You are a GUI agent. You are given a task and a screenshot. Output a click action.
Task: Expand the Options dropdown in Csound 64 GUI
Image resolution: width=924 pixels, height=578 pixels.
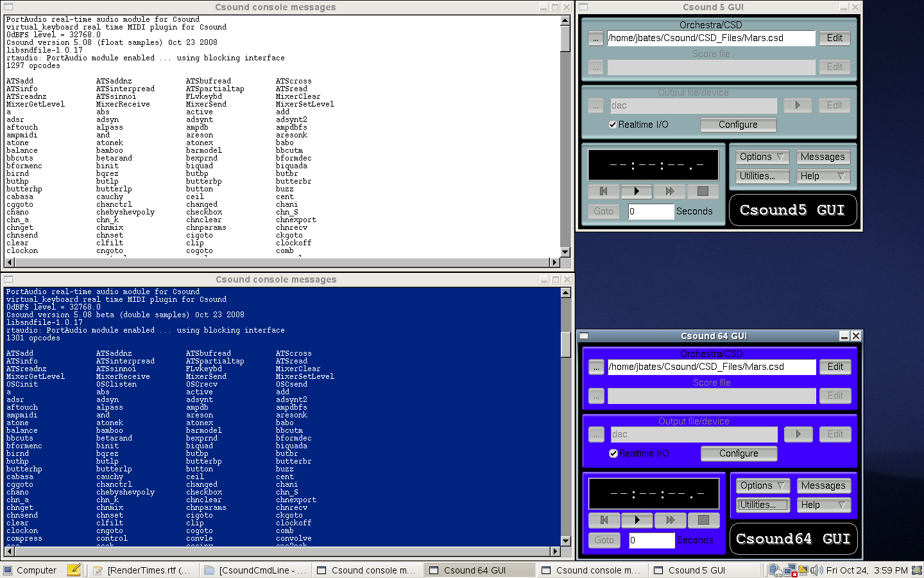click(x=763, y=486)
